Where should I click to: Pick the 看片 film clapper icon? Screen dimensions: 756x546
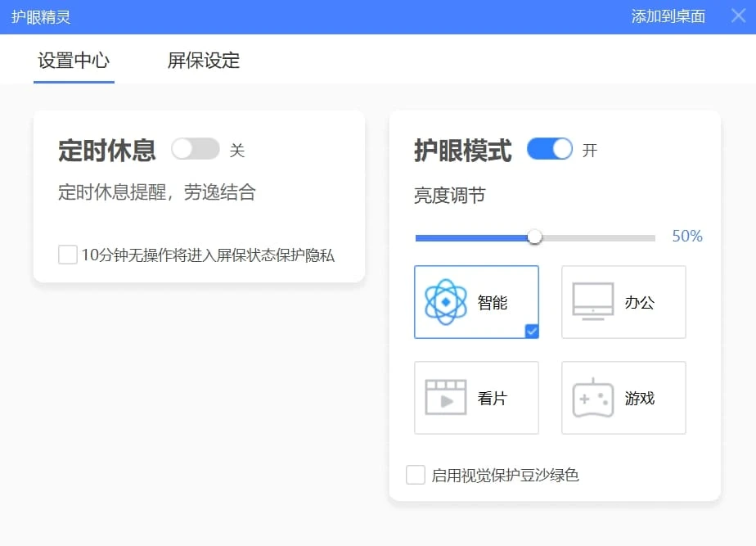[446, 398]
